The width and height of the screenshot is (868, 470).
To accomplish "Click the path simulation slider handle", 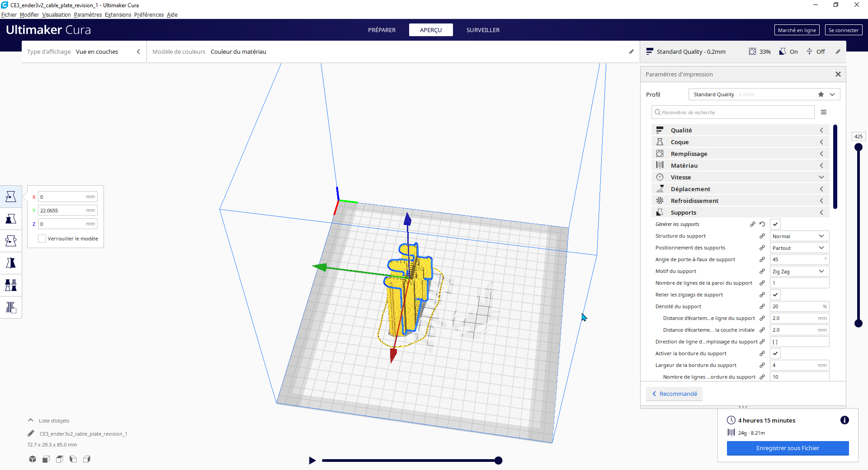I will pos(498,461).
